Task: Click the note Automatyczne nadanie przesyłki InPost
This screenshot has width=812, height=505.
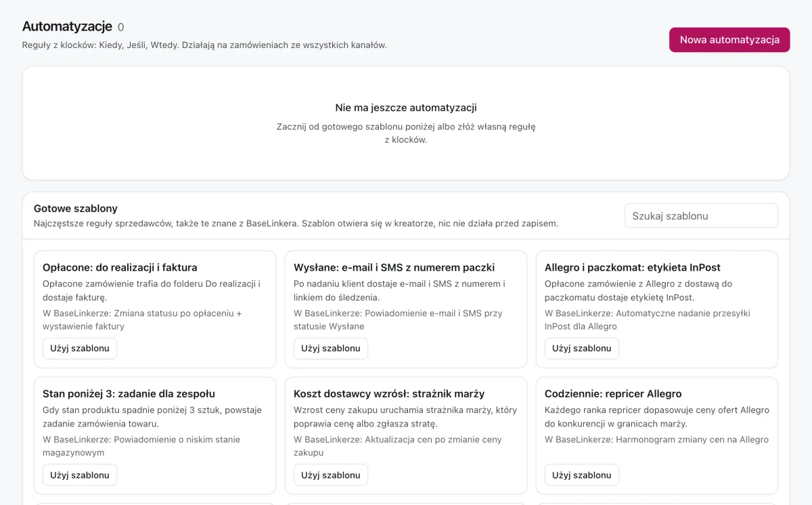Action: (x=648, y=320)
